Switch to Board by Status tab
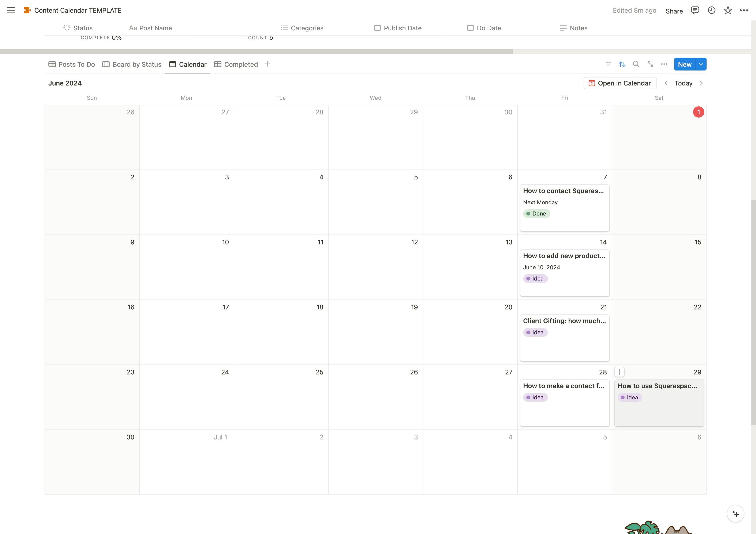 pos(132,65)
